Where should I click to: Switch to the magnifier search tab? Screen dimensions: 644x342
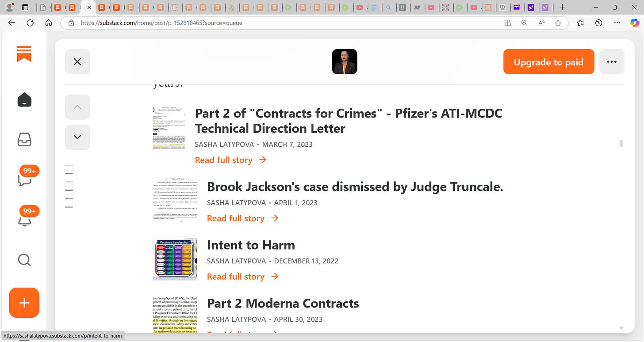388,8
